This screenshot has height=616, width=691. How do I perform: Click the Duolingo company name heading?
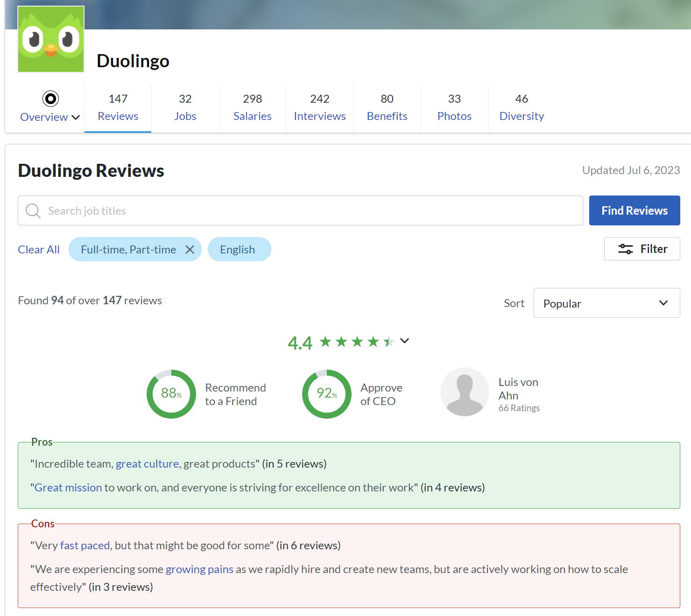click(x=133, y=61)
